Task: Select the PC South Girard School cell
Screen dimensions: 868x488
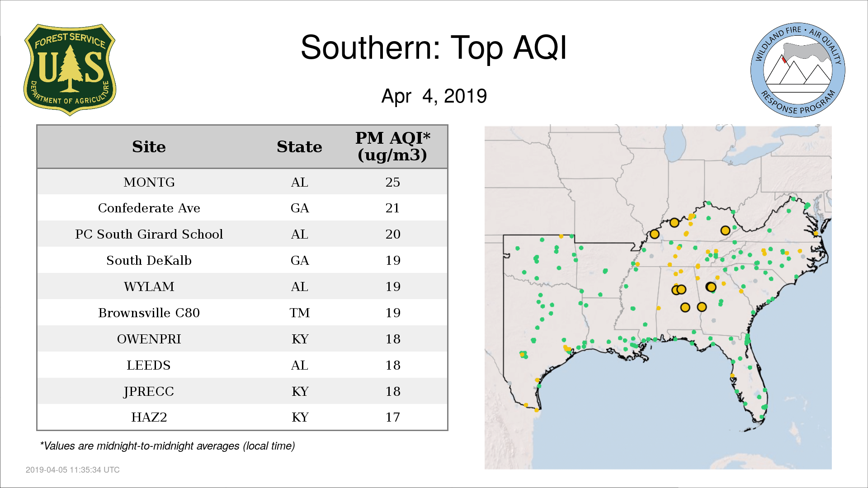Action: (149, 234)
